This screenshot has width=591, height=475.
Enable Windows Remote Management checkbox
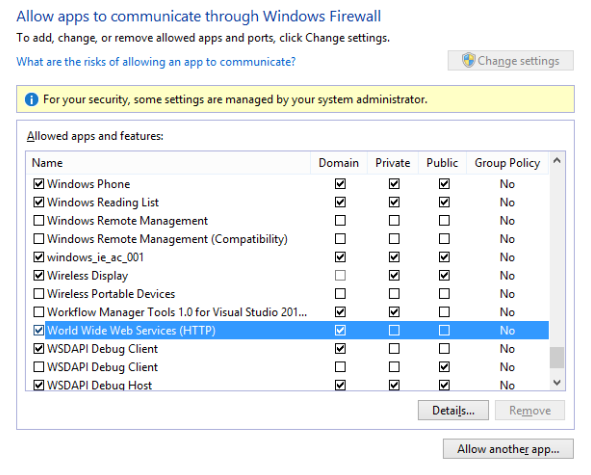38,221
